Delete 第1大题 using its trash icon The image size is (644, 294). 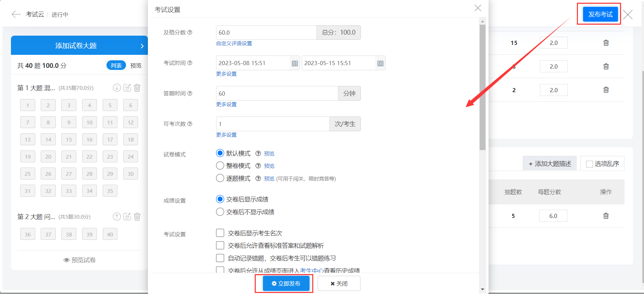pyautogui.click(x=137, y=88)
